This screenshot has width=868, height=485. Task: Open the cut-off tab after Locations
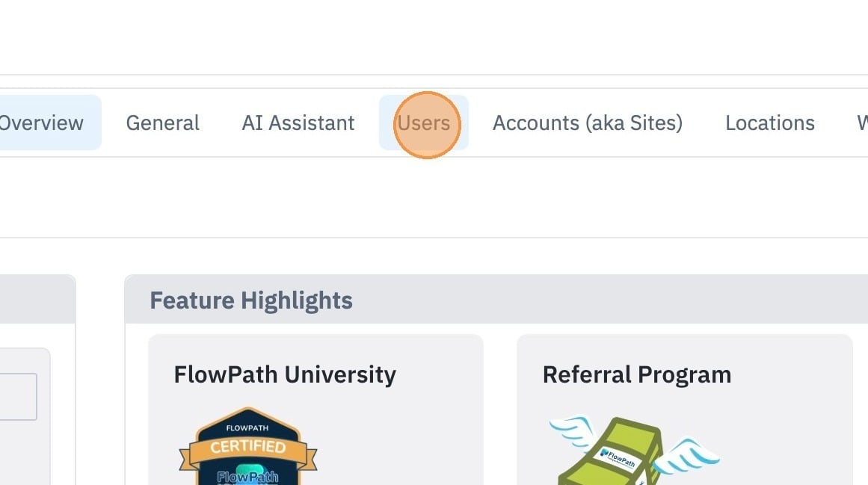click(862, 123)
